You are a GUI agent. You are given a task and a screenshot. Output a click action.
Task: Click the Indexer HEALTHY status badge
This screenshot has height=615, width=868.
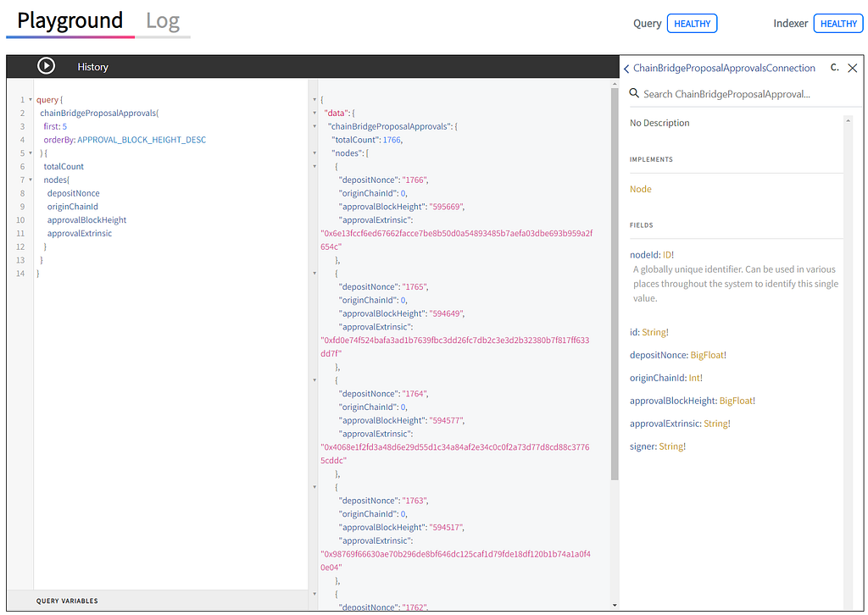pyautogui.click(x=838, y=24)
